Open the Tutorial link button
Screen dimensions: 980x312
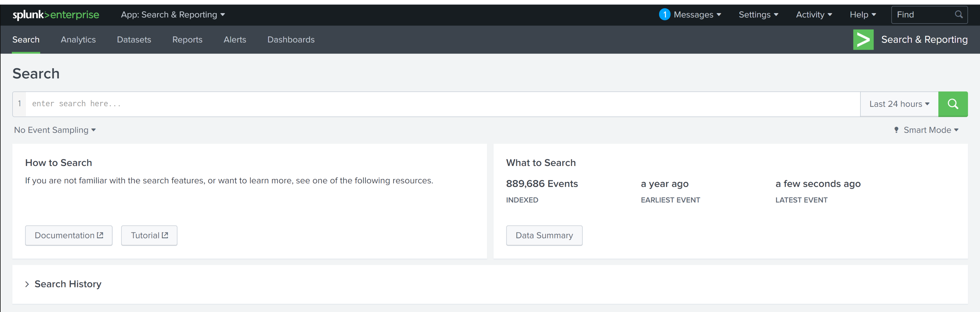149,235
